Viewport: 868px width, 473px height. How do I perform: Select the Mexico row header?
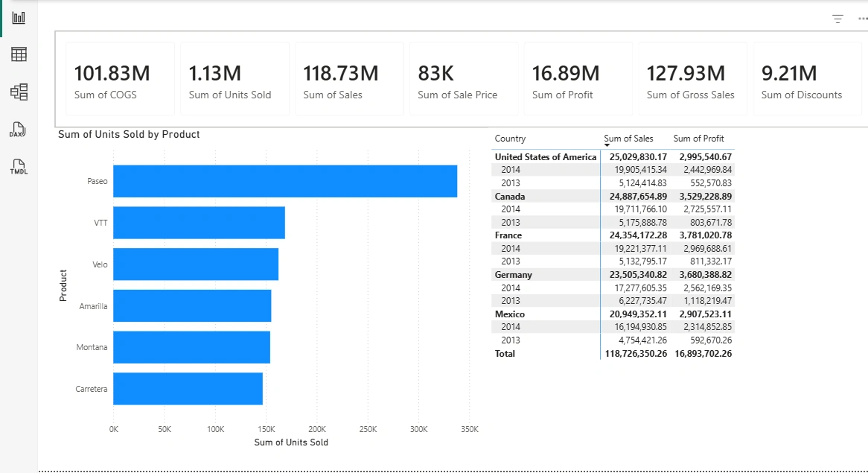pyautogui.click(x=510, y=314)
